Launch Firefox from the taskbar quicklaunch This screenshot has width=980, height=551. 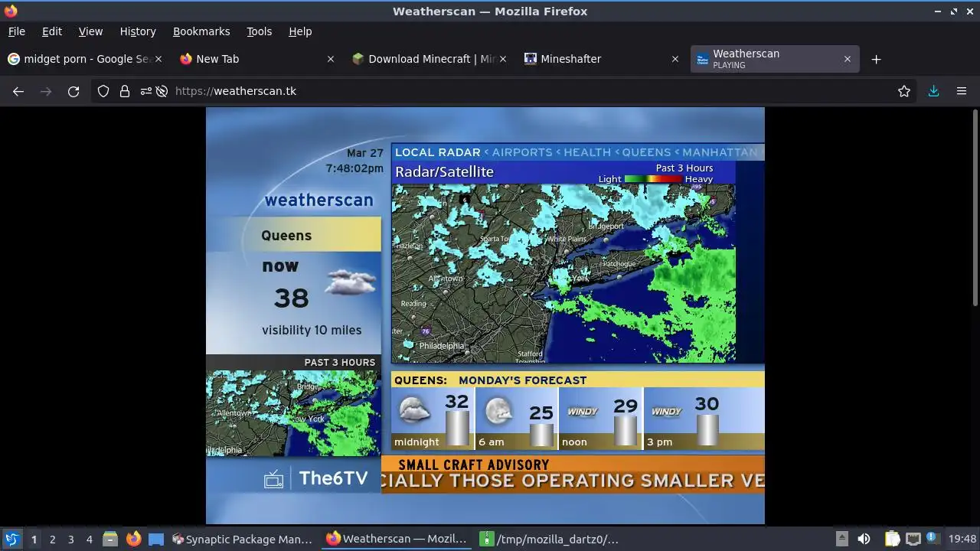(x=133, y=539)
